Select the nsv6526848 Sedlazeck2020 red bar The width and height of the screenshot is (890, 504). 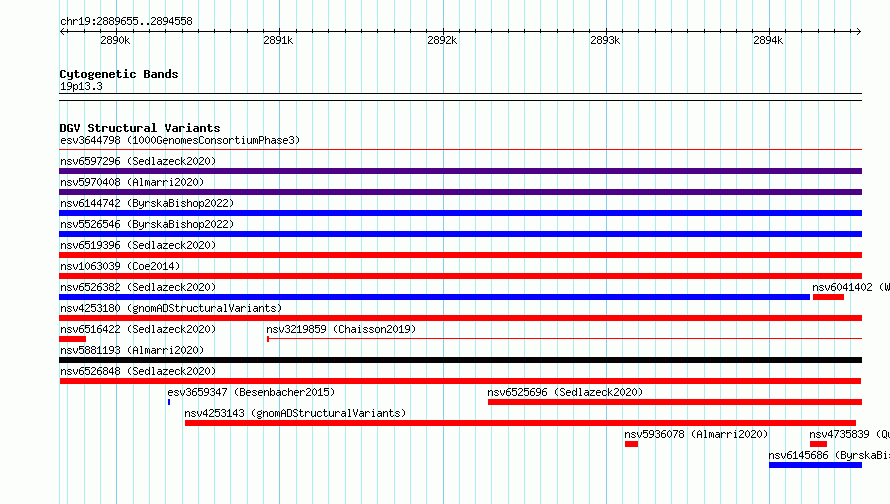460,381
